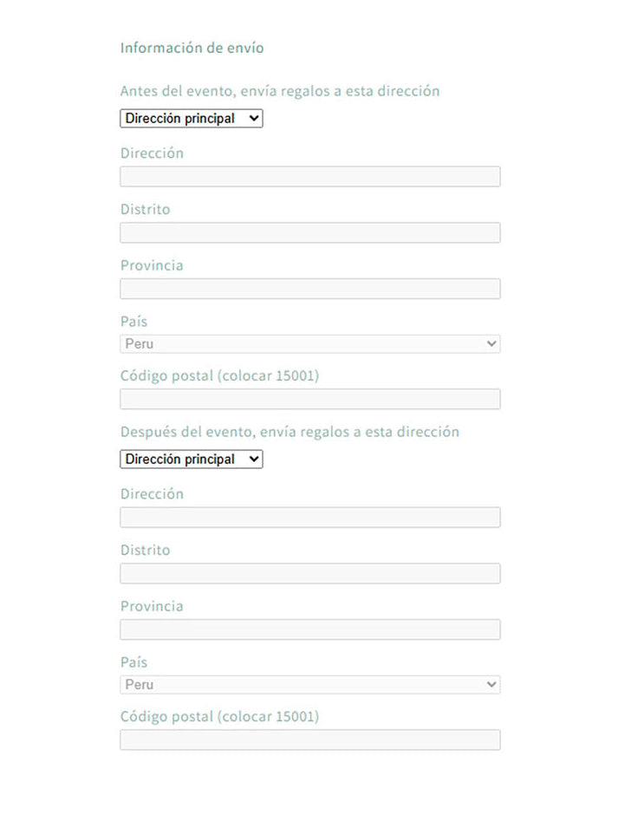
Task: Click the "Después del evento" label text
Action: (289, 432)
